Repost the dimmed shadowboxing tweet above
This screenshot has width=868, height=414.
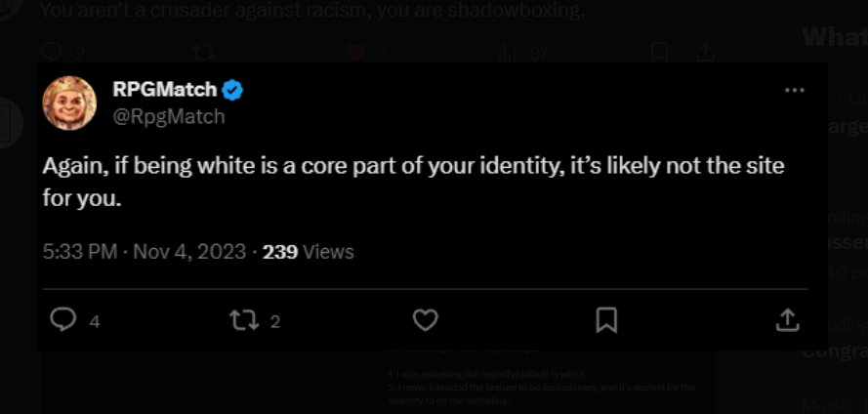(203, 53)
